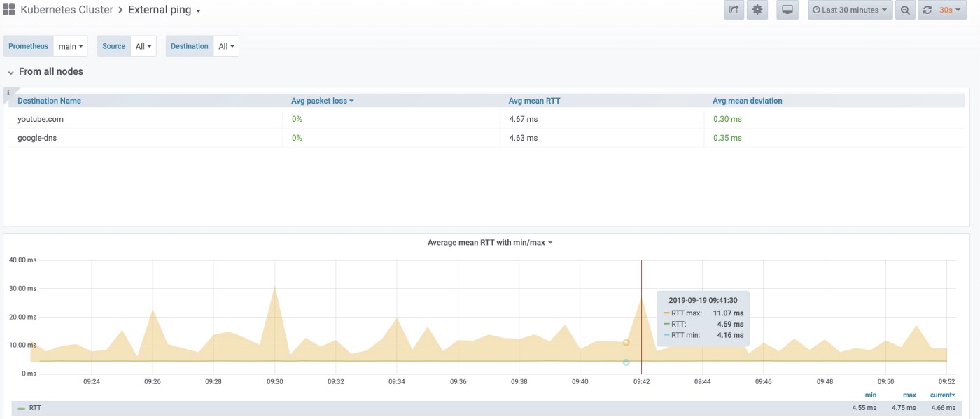Image resolution: width=980 pixels, height=419 pixels.
Task: Open dashboard settings gear
Action: [757, 10]
